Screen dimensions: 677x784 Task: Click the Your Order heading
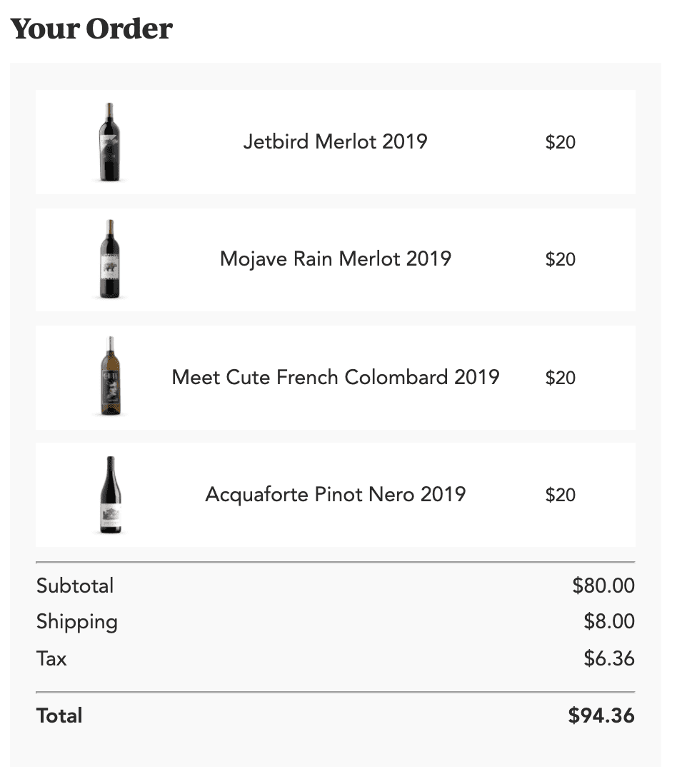tap(91, 29)
